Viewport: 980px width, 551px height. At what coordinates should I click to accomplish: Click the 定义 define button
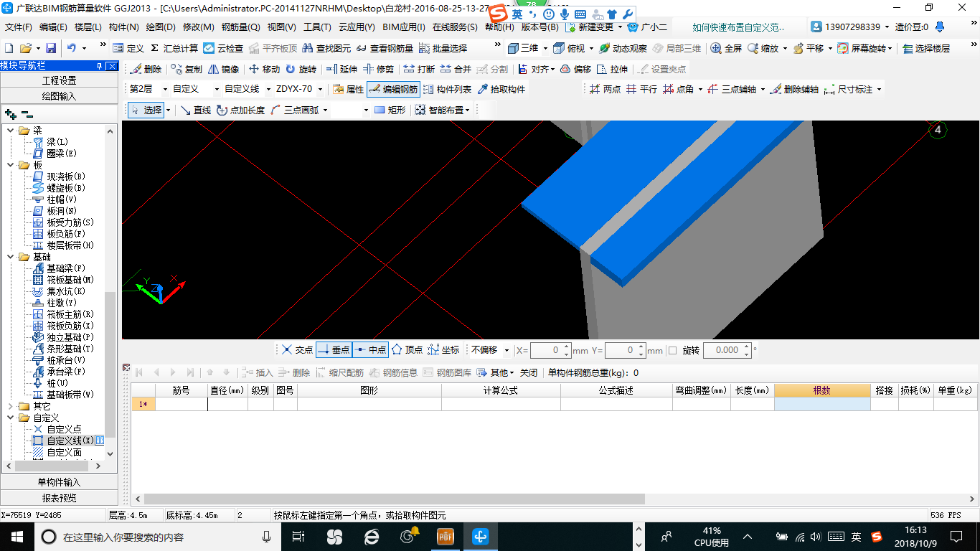[x=128, y=48]
